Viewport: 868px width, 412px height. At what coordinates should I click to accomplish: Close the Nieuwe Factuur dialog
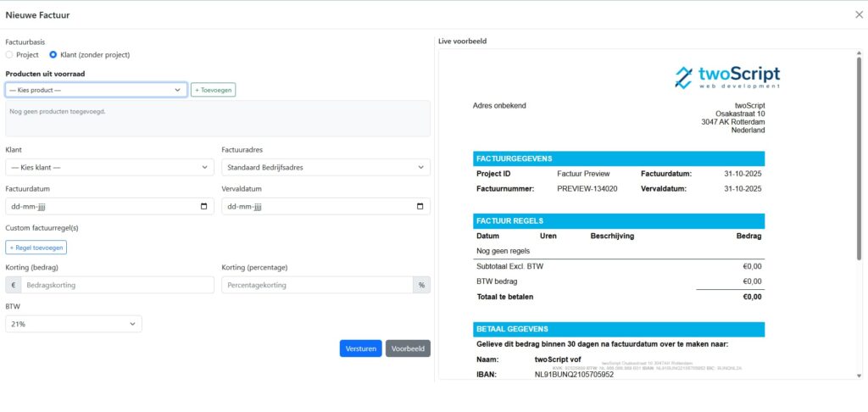(858, 14)
